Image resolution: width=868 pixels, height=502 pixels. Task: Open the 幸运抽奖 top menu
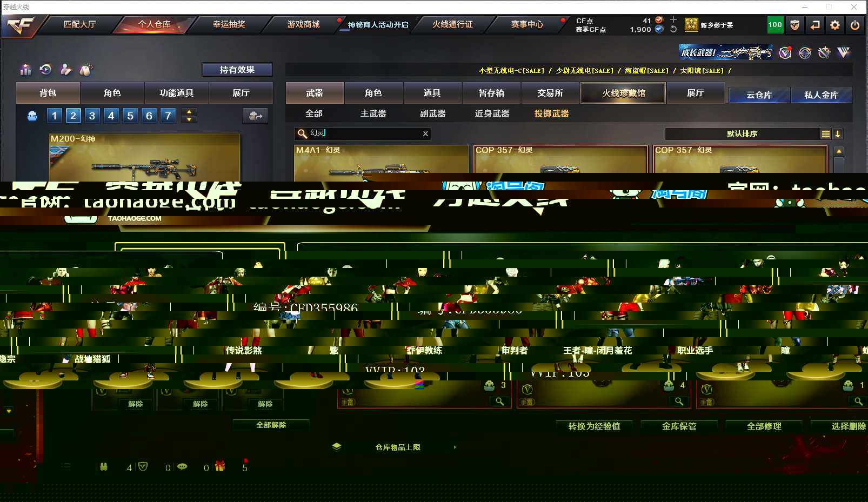[229, 24]
